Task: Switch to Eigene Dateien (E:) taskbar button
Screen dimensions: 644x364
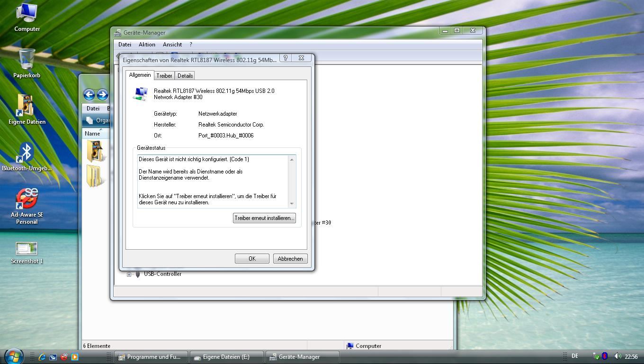Action: (x=227, y=357)
